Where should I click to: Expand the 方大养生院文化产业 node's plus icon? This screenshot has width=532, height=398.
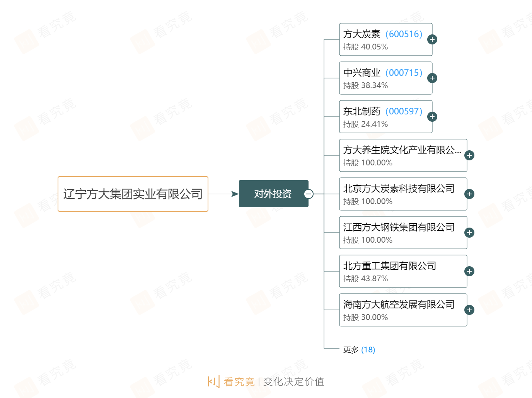[469, 155]
